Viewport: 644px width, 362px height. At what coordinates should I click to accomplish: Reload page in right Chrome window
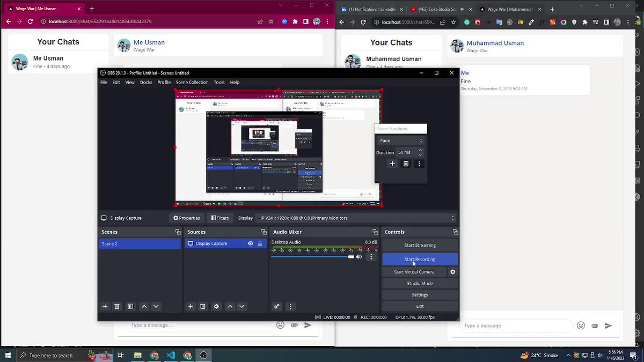363,22
